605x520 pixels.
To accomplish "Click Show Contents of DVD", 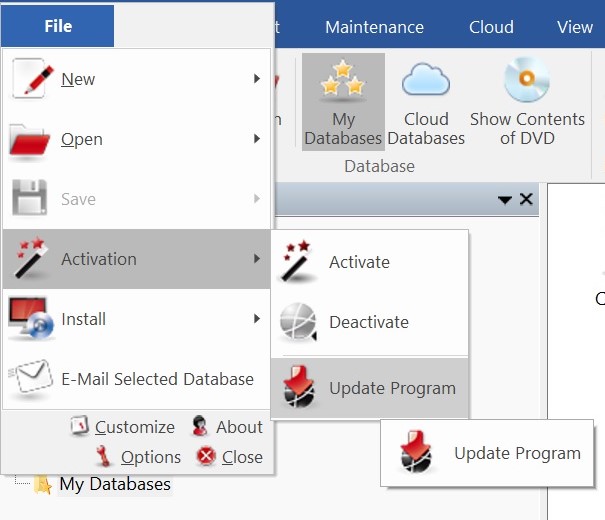I will click(527, 102).
